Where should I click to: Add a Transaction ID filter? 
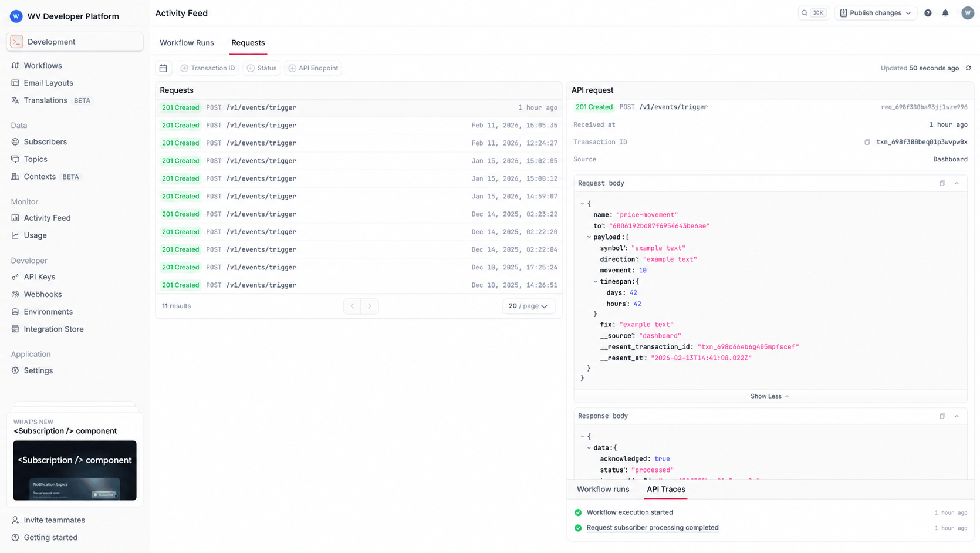tap(208, 68)
